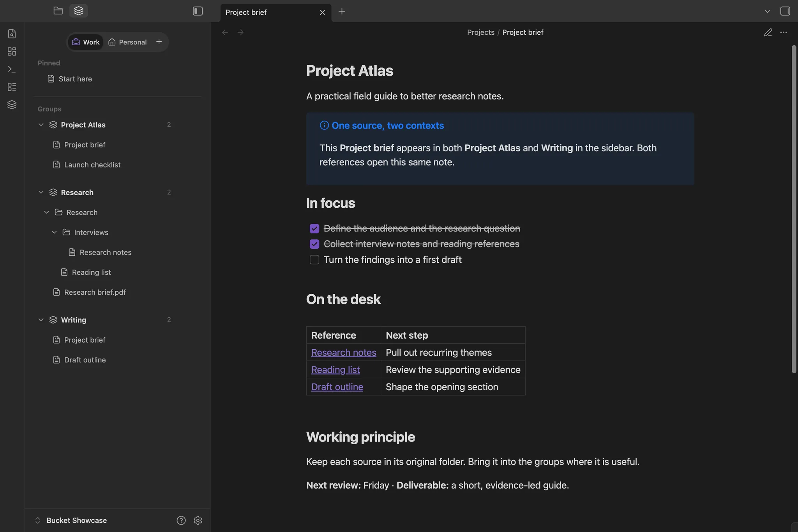Open settings gear icon
Viewport: 798px width, 532px height.
pyautogui.click(x=198, y=520)
